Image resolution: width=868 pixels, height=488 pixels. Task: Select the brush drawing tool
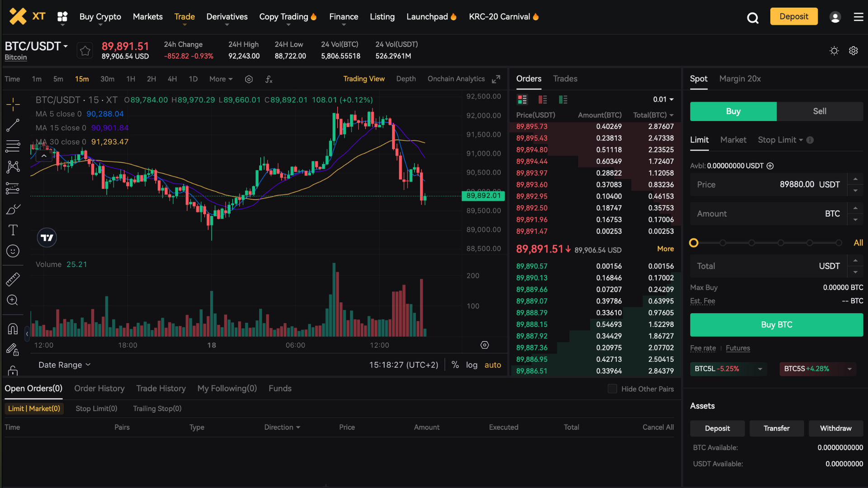click(x=14, y=209)
